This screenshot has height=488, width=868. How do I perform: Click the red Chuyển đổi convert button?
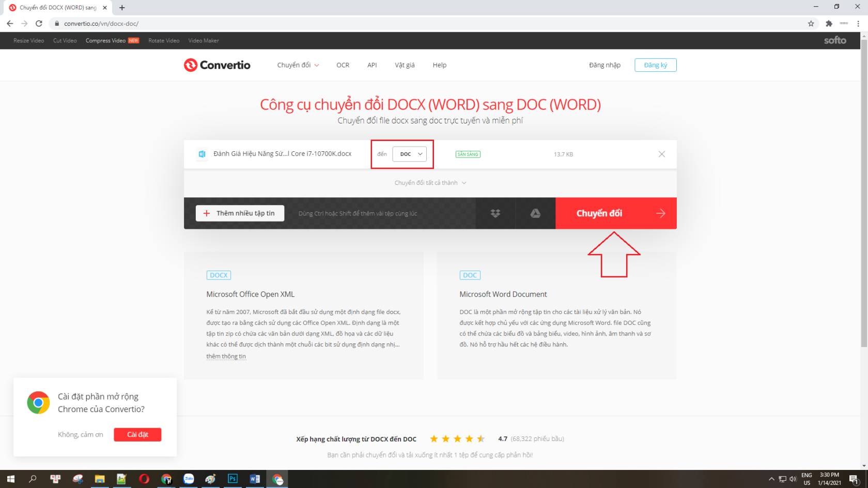pyautogui.click(x=616, y=213)
